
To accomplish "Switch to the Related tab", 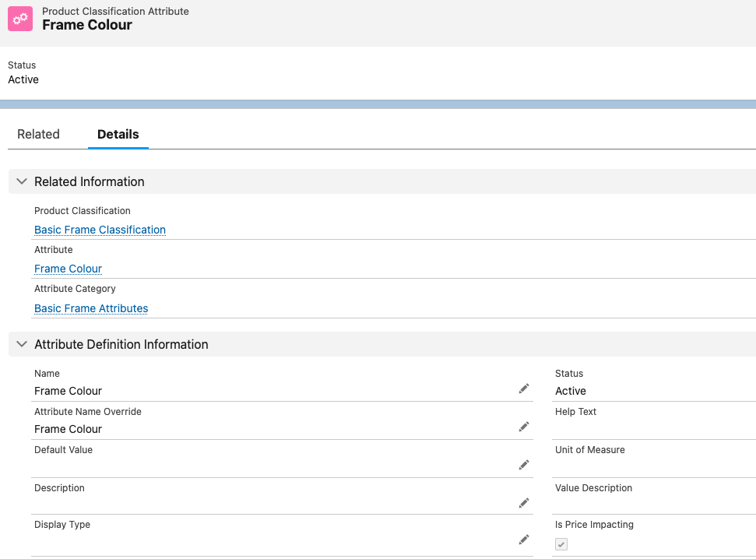I will click(38, 134).
